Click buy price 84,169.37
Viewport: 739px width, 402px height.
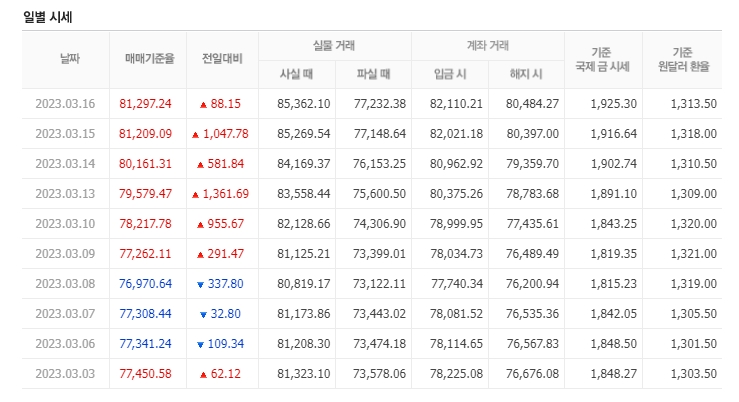tap(304, 164)
